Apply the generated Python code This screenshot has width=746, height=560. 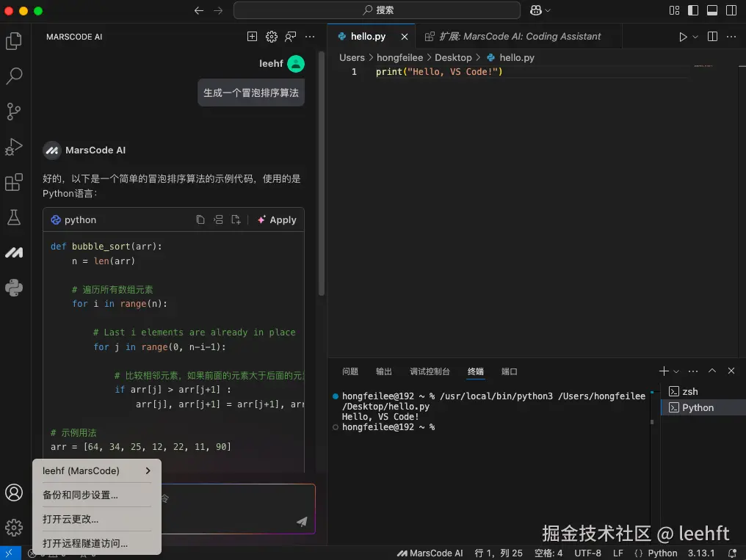coord(277,219)
